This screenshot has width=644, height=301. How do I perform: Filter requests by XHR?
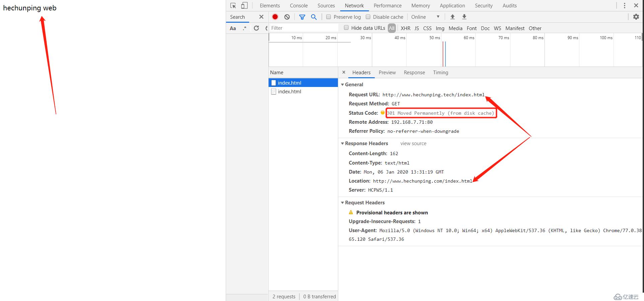(x=405, y=28)
